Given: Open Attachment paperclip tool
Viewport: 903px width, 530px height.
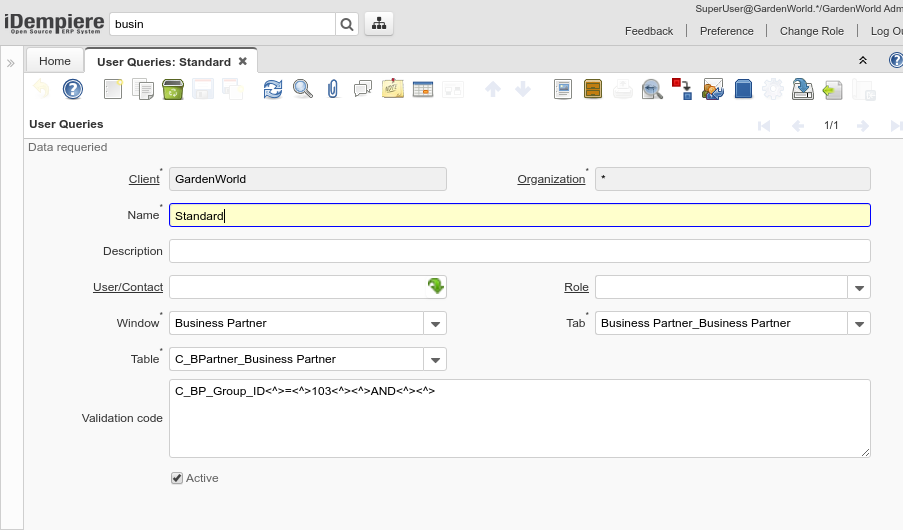Looking at the screenshot, I should coord(333,90).
